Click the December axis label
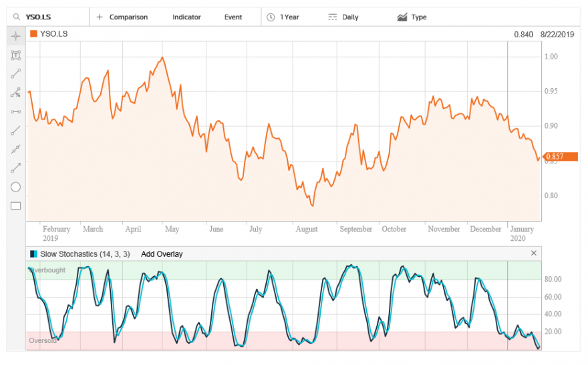The height and width of the screenshot is (365, 588). pyautogui.click(x=486, y=229)
